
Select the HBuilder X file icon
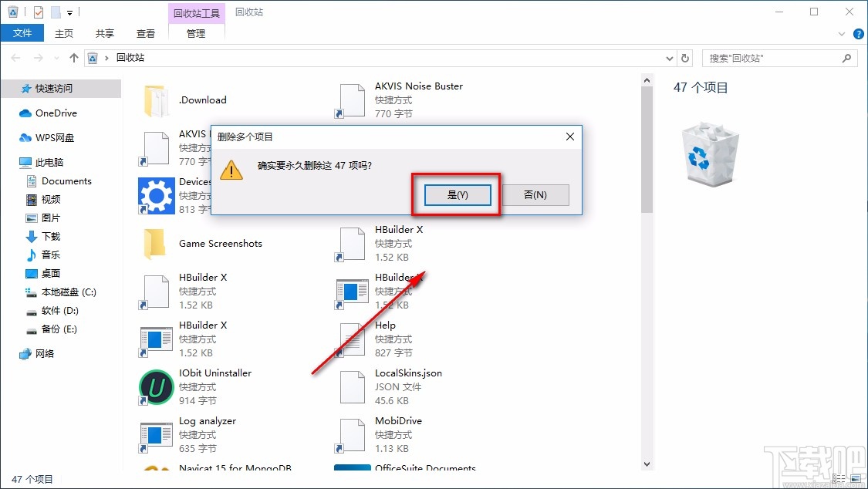tap(155, 291)
